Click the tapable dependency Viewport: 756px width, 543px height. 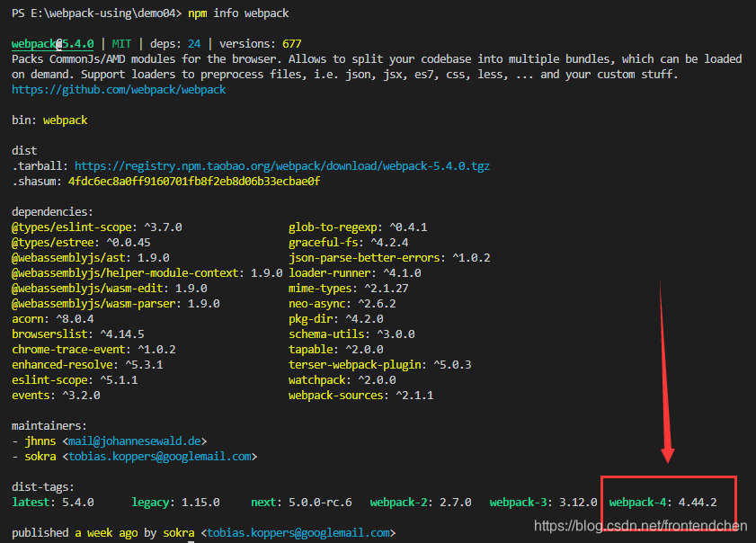[336, 350]
